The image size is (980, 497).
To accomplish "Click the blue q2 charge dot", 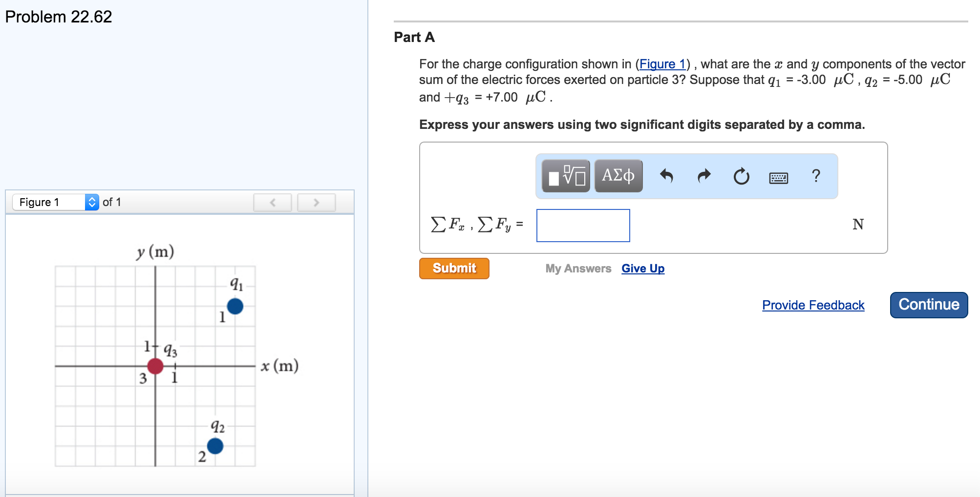I will [215, 446].
